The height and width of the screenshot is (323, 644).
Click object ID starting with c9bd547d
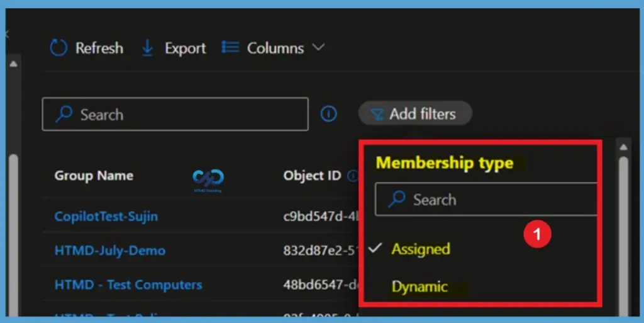tap(321, 216)
